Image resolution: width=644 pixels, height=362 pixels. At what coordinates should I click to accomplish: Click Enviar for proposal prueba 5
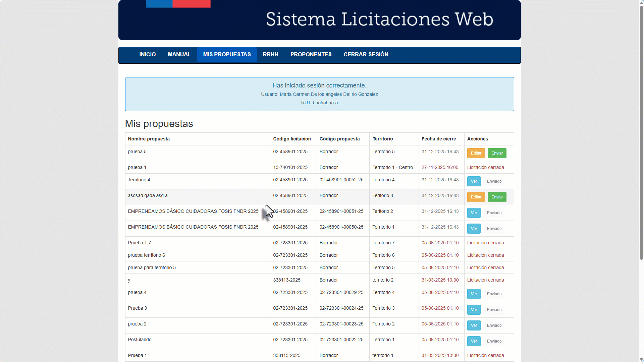coord(497,153)
